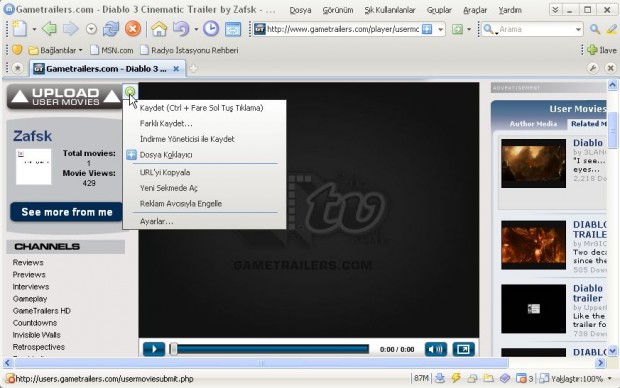Click the green media sniffer icon above video
The image size is (620, 388).
point(130,93)
